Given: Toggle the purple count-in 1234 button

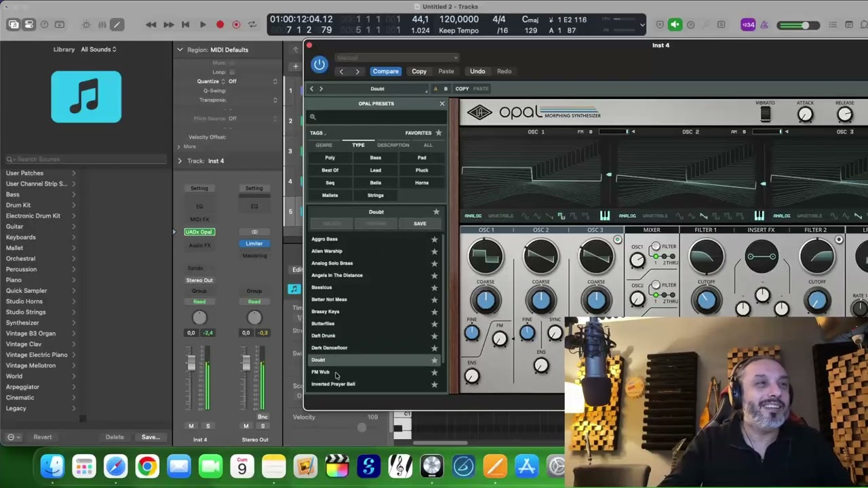Looking at the screenshot, I should (x=748, y=25).
